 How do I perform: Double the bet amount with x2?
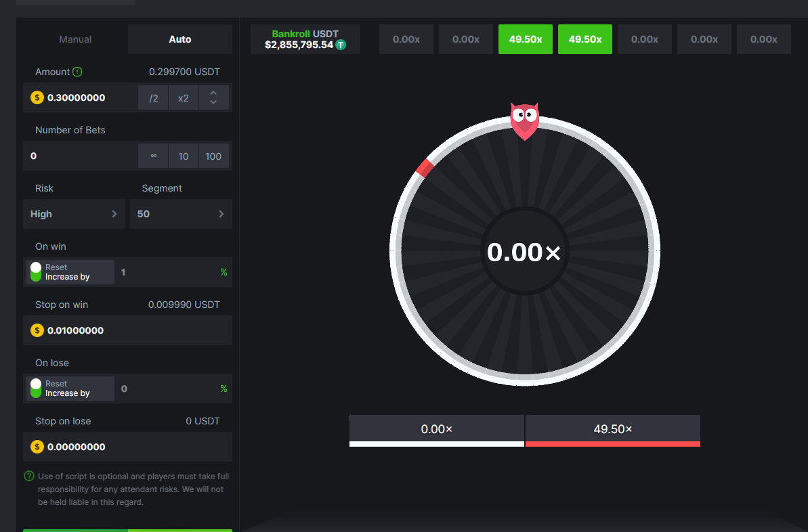pyautogui.click(x=184, y=97)
